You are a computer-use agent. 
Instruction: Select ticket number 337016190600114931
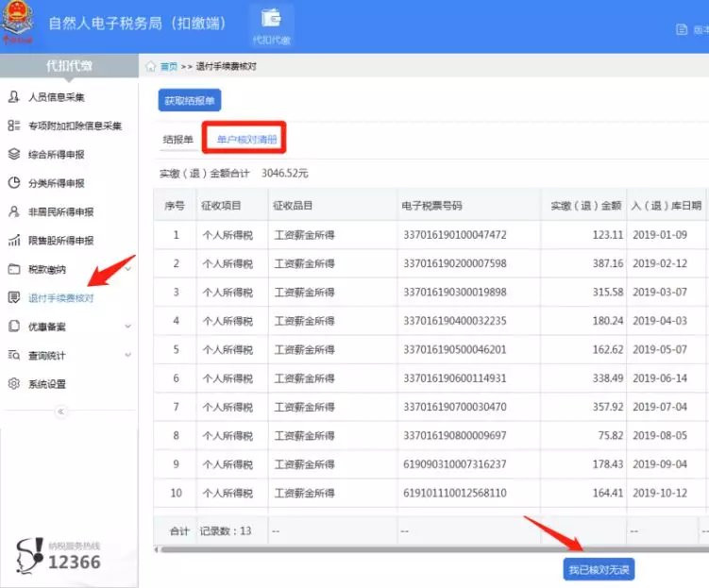pos(455,378)
